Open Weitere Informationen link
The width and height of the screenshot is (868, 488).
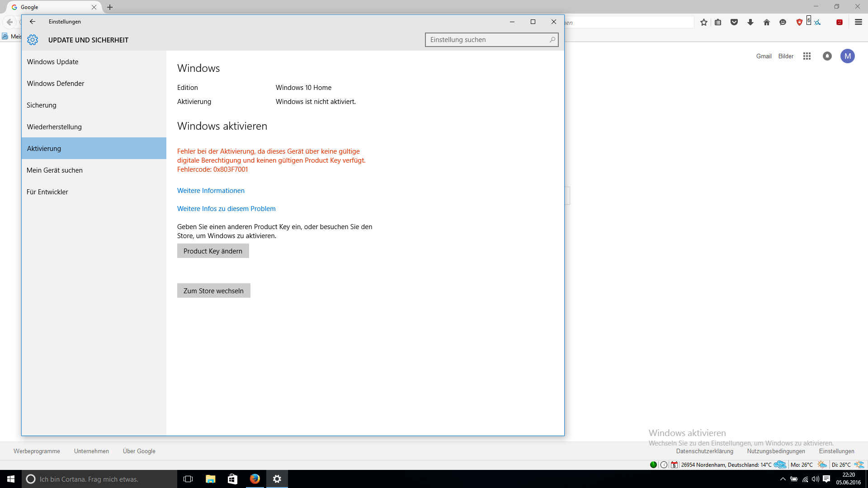click(x=211, y=191)
